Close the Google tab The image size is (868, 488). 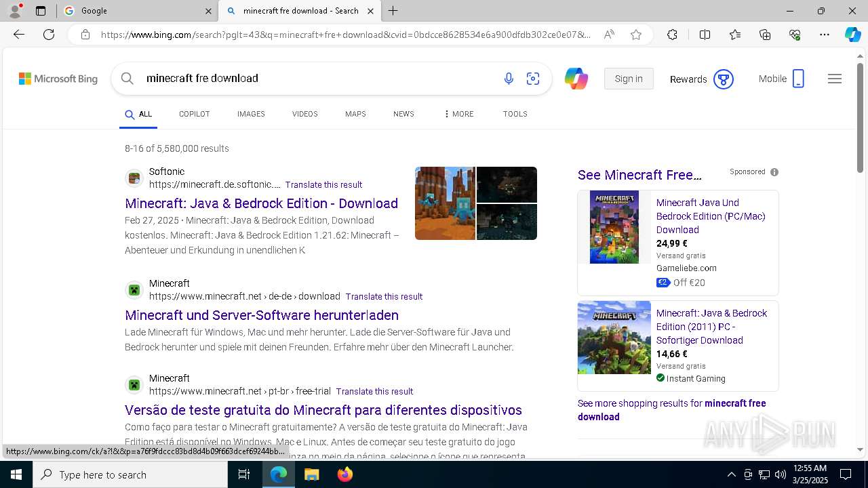pos(208,11)
